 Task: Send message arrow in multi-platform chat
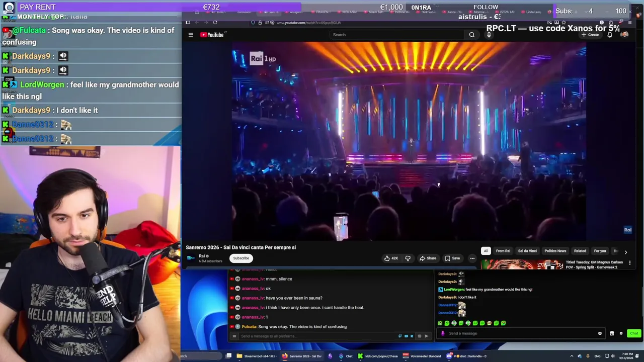coord(426,336)
